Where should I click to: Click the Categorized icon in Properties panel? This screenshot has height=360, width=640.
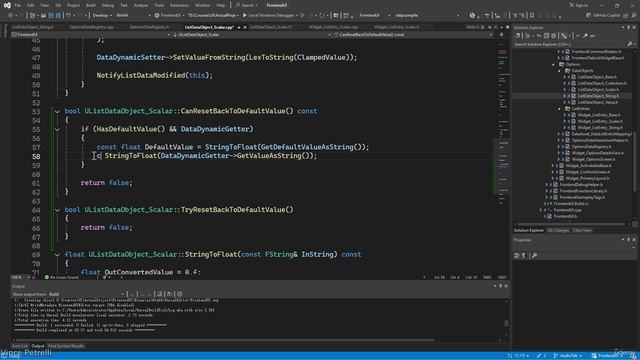(x=517, y=256)
